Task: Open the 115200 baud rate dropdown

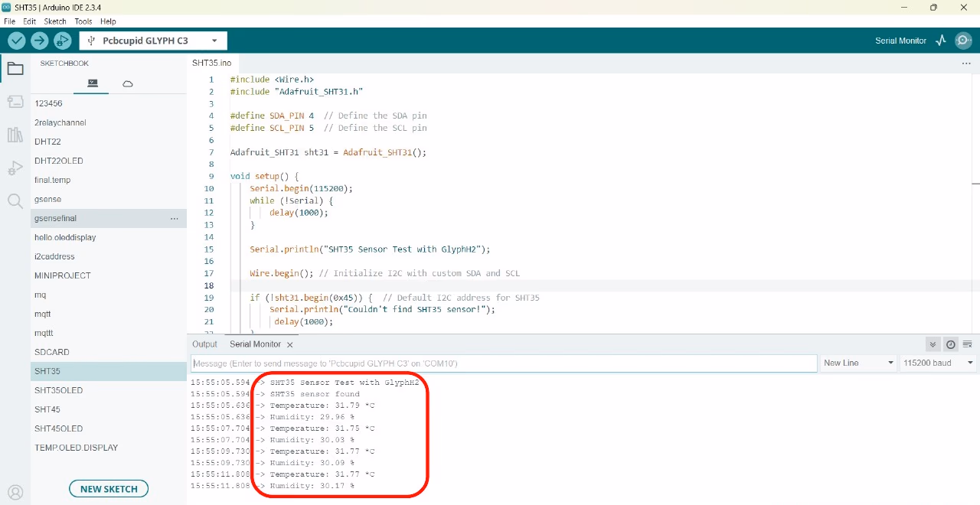Action: click(938, 363)
